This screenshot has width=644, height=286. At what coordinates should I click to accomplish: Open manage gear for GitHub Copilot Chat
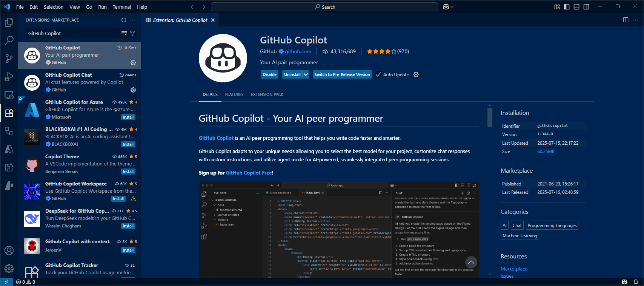click(133, 90)
